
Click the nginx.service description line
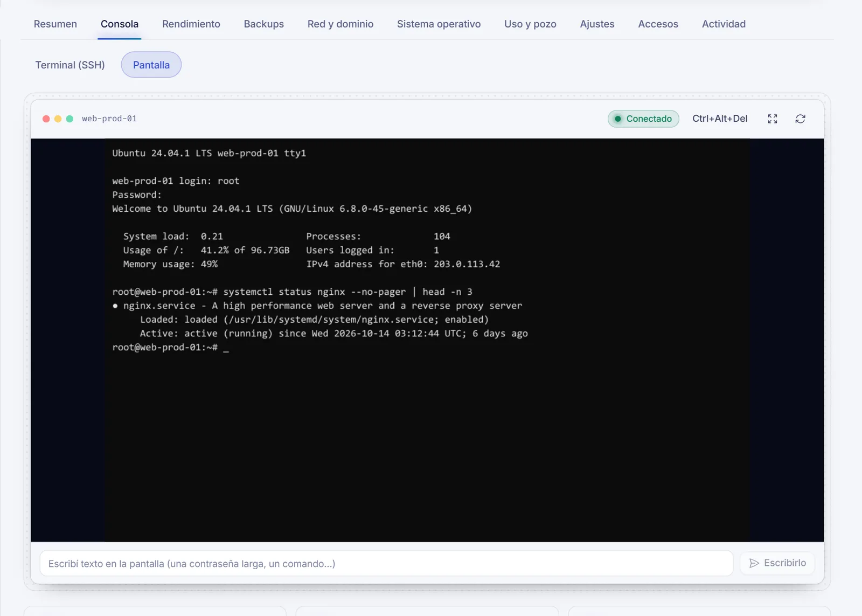coord(317,306)
